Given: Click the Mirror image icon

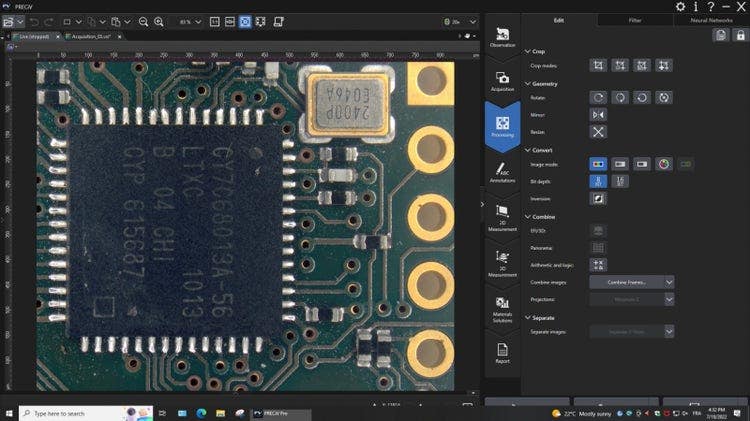Looking at the screenshot, I should click(598, 114).
